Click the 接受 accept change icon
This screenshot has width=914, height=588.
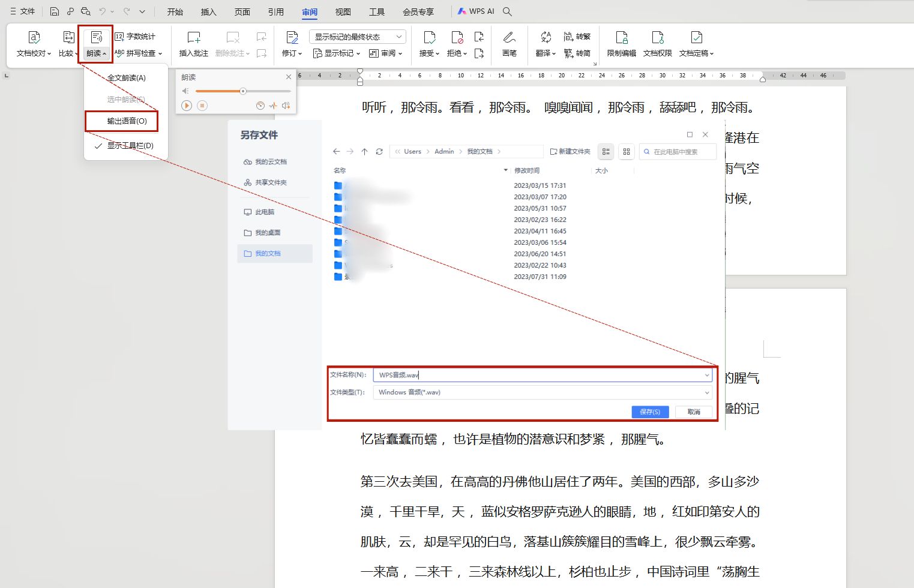click(x=430, y=38)
